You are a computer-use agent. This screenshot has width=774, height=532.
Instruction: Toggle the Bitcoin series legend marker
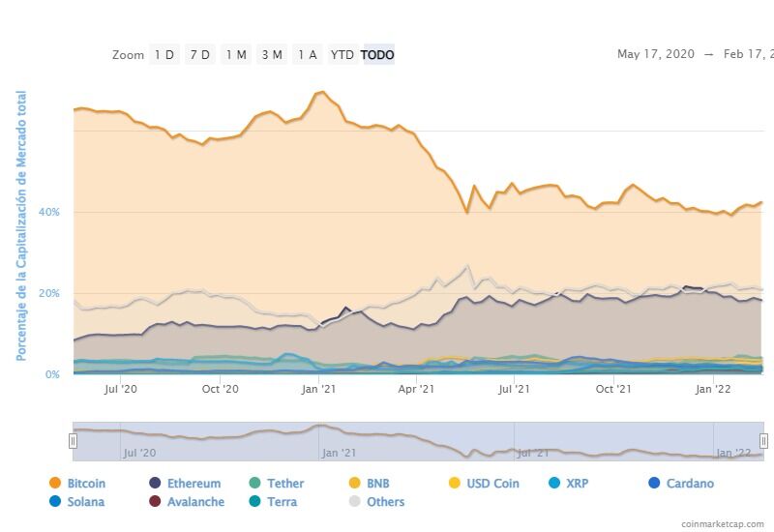(x=54, y=483)
